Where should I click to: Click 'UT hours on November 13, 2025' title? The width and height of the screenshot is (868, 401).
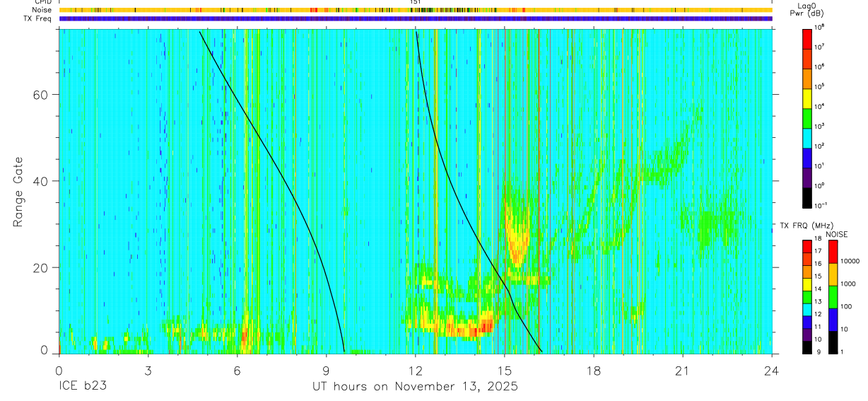[x=416, y=387]
